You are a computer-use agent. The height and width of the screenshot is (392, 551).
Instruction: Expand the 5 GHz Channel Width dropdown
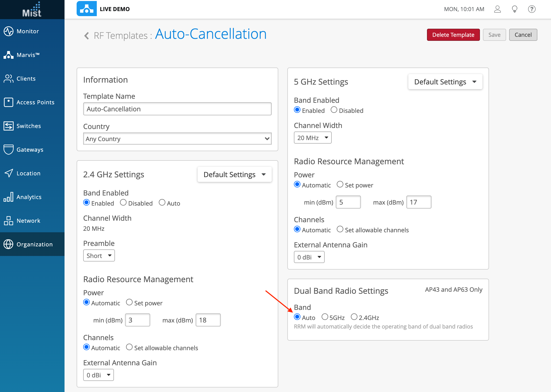coord(312,138)
